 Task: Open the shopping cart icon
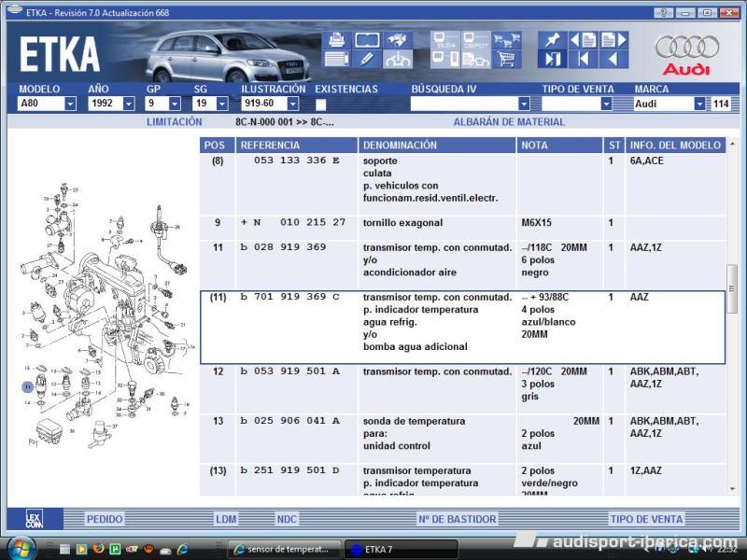coord(507,60)
